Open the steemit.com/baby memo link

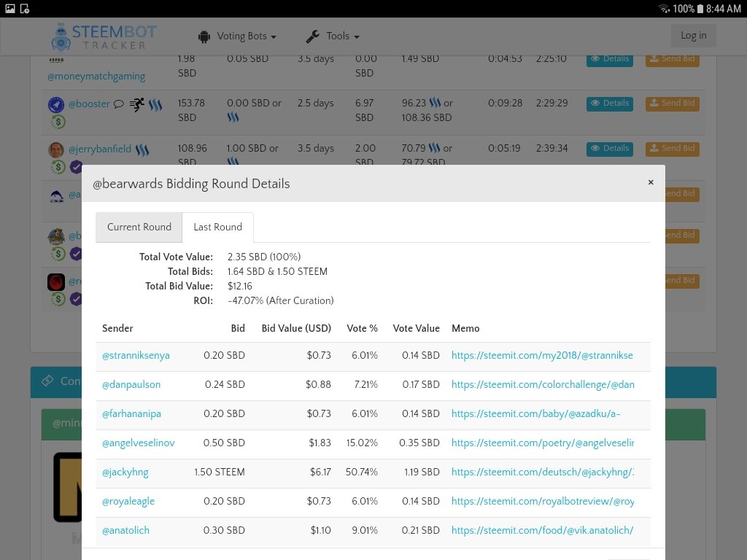pos(536,414)
